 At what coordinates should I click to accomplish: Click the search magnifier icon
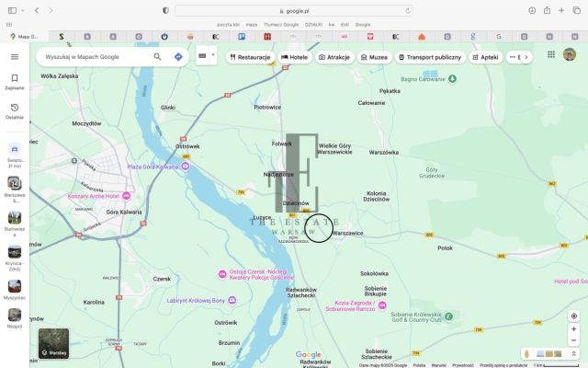pyautogui.click(x=158, y=56)
